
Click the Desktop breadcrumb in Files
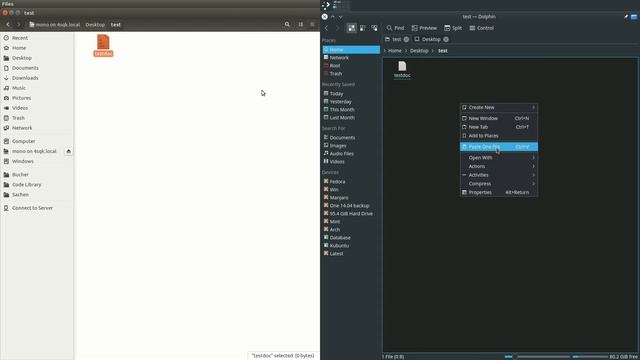[x=95, y=24]
